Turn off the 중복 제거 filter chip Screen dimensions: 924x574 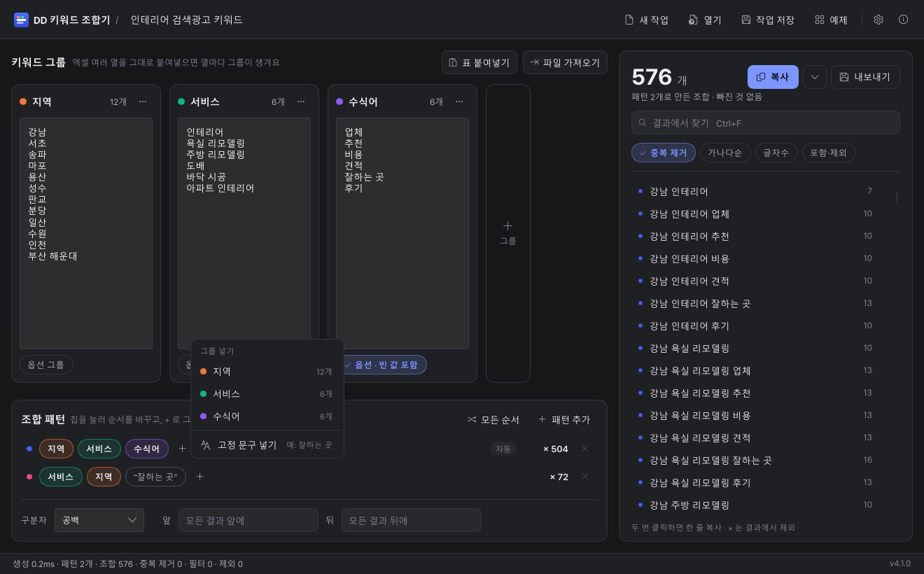coord(664,153)
